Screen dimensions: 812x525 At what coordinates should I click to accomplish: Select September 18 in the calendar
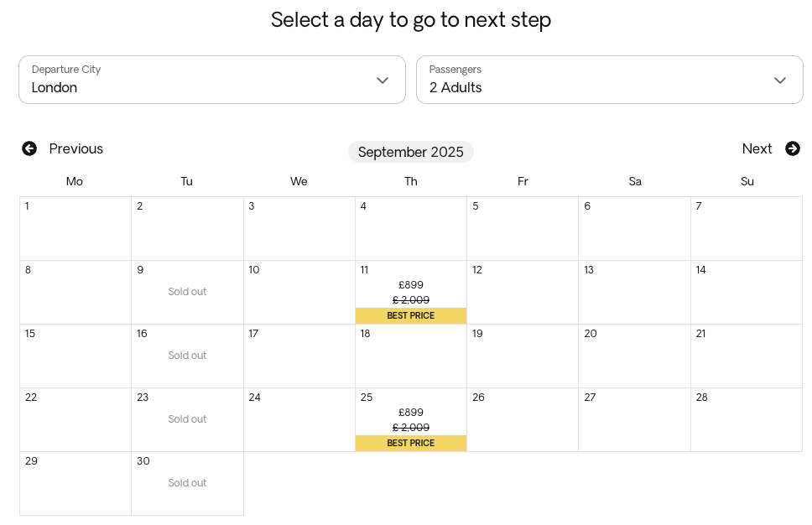click(411, 356)
